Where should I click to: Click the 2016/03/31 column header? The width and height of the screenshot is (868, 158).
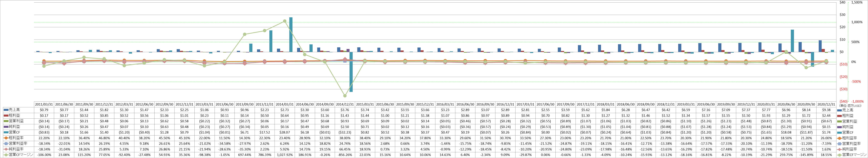[x=445, y=105]
